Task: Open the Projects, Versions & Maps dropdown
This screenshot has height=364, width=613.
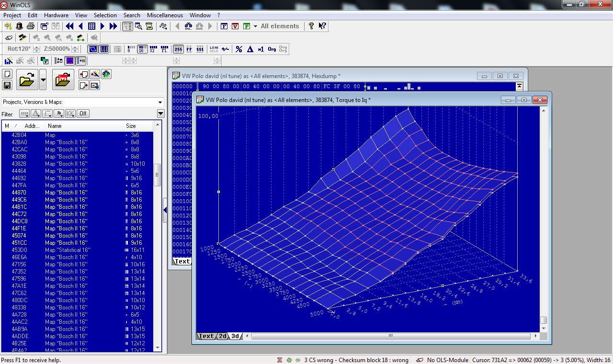Action: pyautogui.click(x=160, y=102)
